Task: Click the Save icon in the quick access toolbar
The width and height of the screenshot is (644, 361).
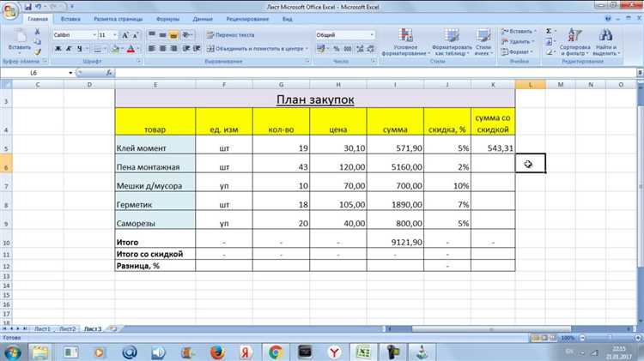Action: 27,6
